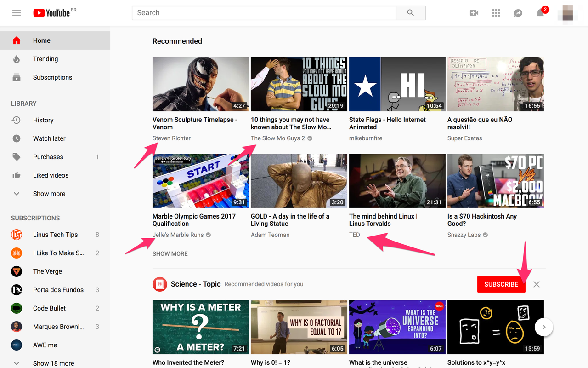Click the Watch later clock icon
The image size is (588, 368).
[x=17, y=138]
